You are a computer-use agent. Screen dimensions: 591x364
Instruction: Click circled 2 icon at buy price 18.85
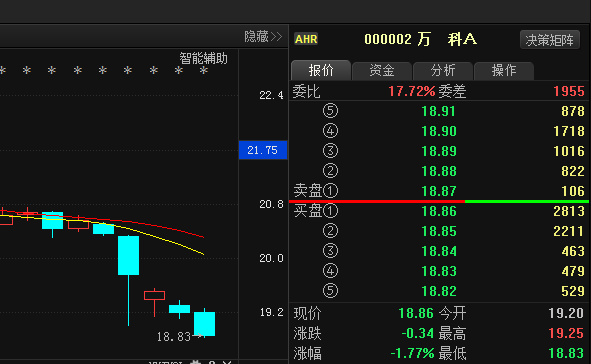point(331,231)
